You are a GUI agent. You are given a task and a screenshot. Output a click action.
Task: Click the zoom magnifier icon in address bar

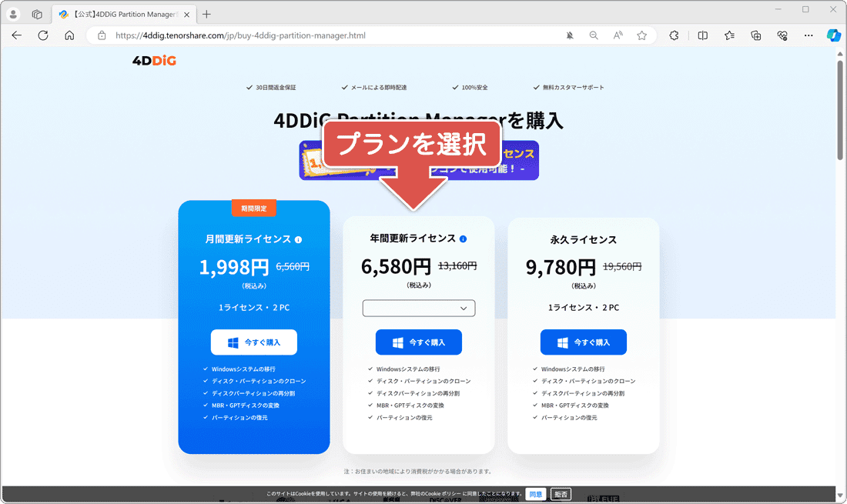pos(592,35)
